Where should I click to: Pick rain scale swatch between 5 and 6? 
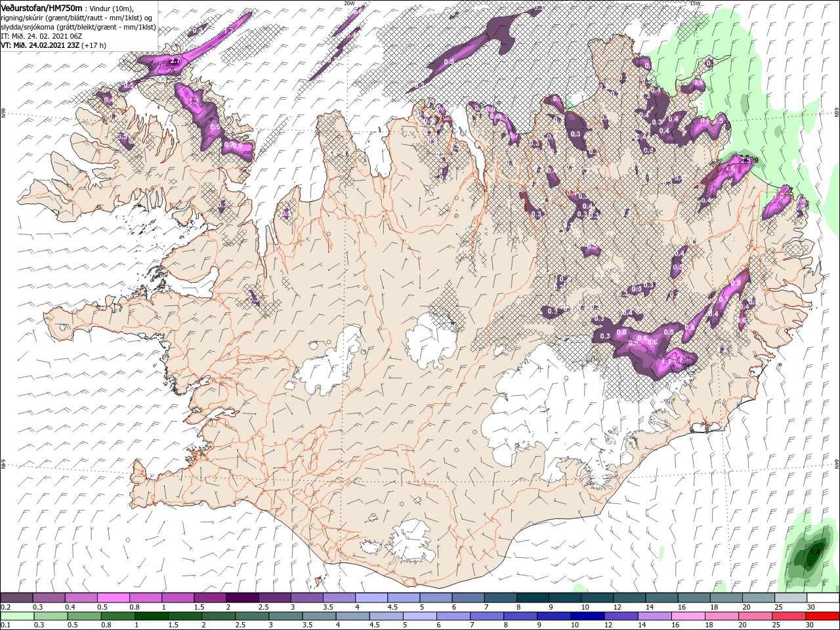click(420, 616)
